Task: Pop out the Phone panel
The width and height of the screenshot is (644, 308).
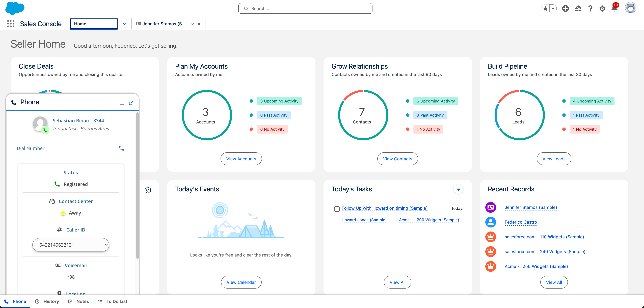Action: [x=131, y=103]
